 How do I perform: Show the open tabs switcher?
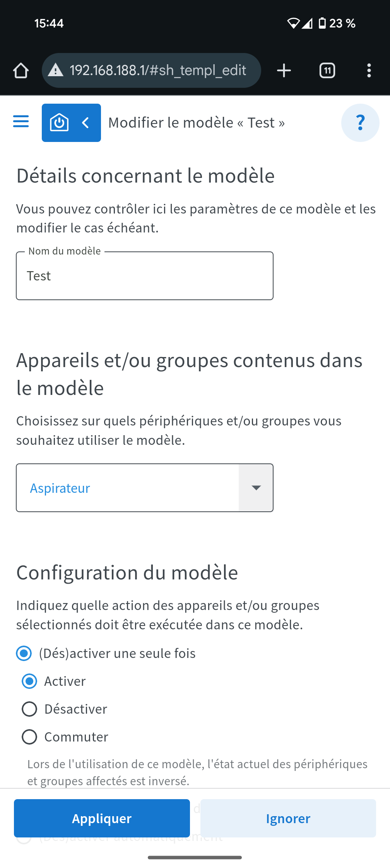click(327, 71)
